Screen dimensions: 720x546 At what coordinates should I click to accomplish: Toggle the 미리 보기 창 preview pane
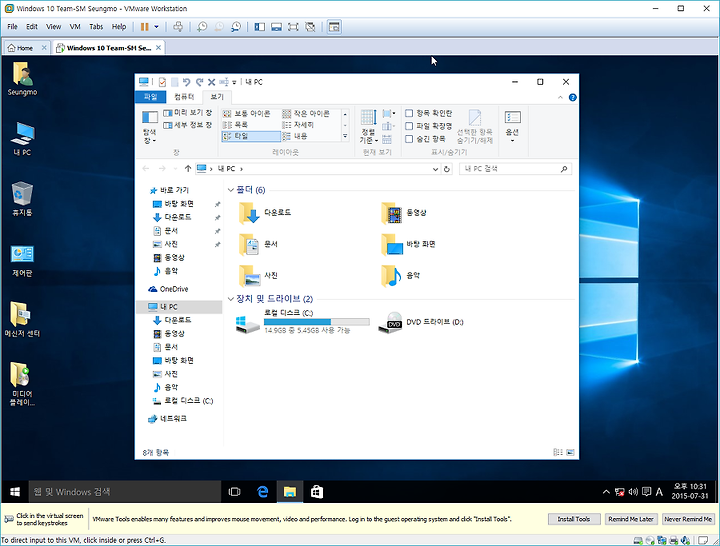(x=188, y=113)
